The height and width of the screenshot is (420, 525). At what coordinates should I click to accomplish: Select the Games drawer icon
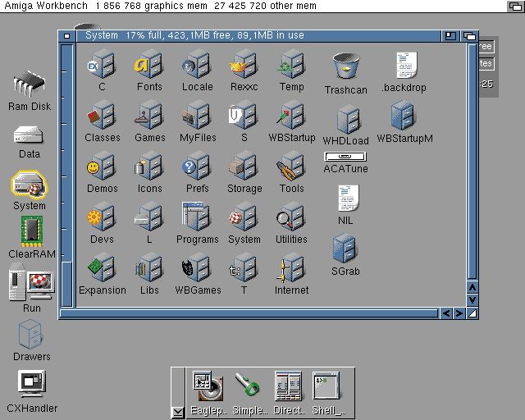pos(149,115)
